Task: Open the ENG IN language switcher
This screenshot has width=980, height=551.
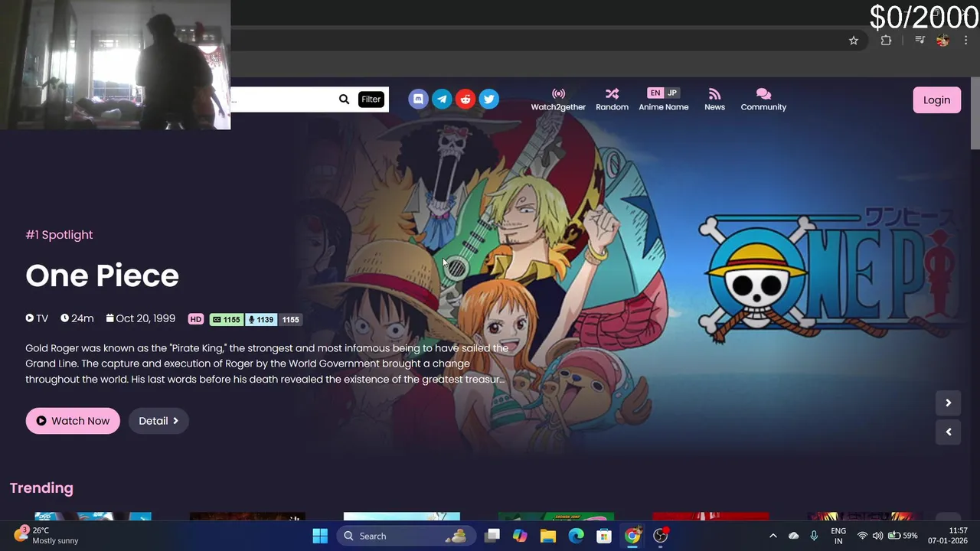Action: (838, 536)
